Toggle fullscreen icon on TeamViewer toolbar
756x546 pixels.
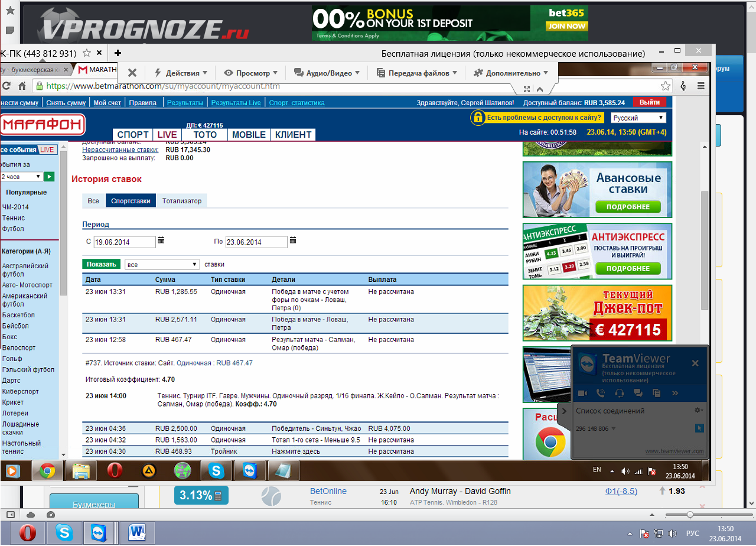click(526, 89)
